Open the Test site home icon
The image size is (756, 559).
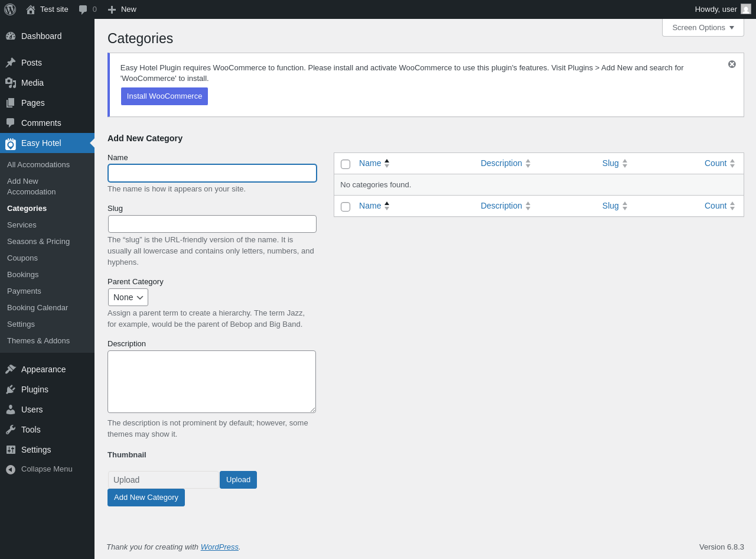[x=31, y=9]
